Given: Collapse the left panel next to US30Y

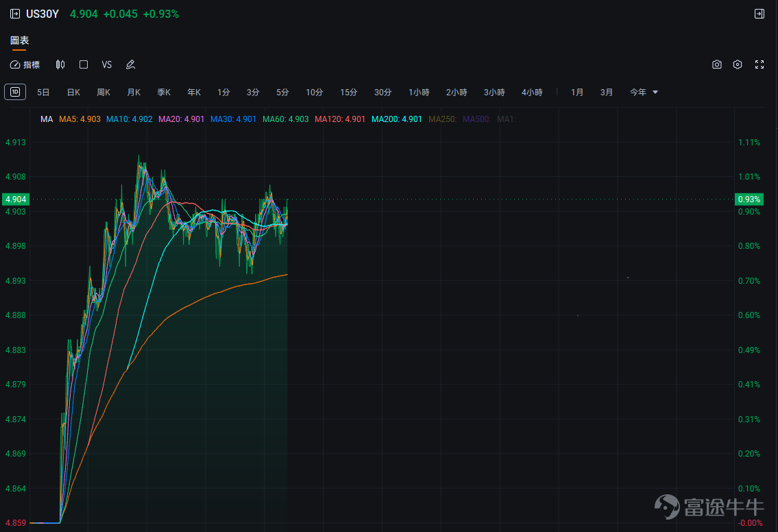Looking at the screenshot, I should [15, 14].
